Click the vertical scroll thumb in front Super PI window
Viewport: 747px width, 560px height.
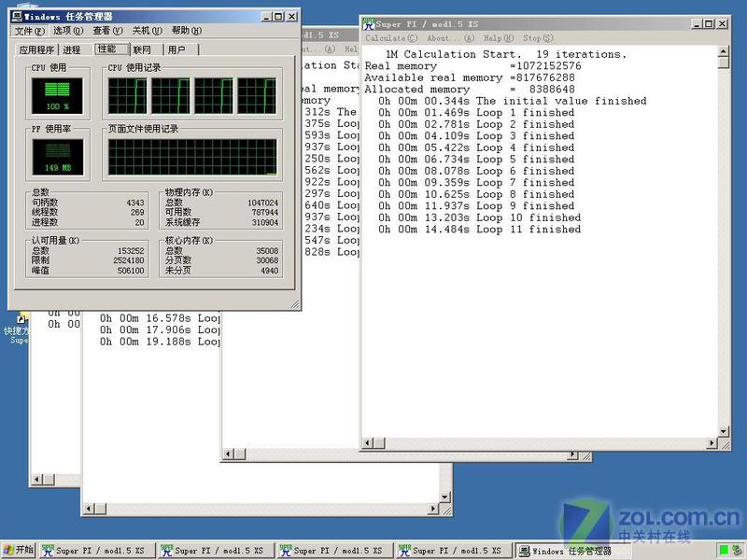(x=724, y=63)
